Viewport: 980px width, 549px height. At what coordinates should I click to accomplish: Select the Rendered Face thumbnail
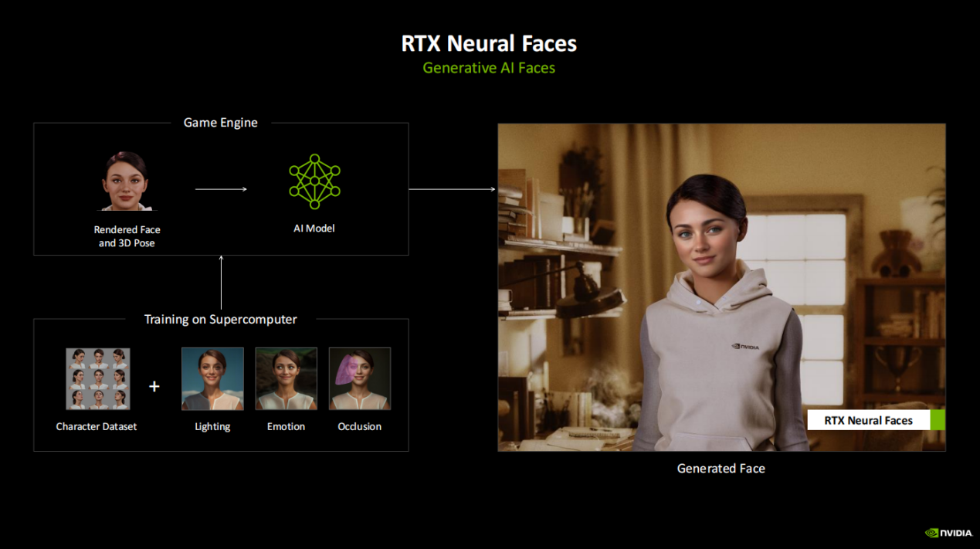(126, 181)
